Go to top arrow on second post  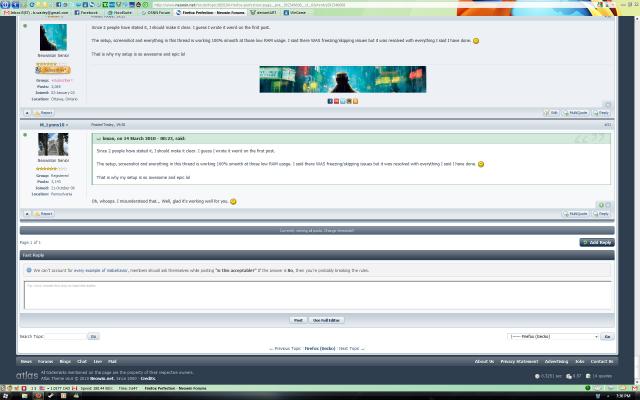27,213
